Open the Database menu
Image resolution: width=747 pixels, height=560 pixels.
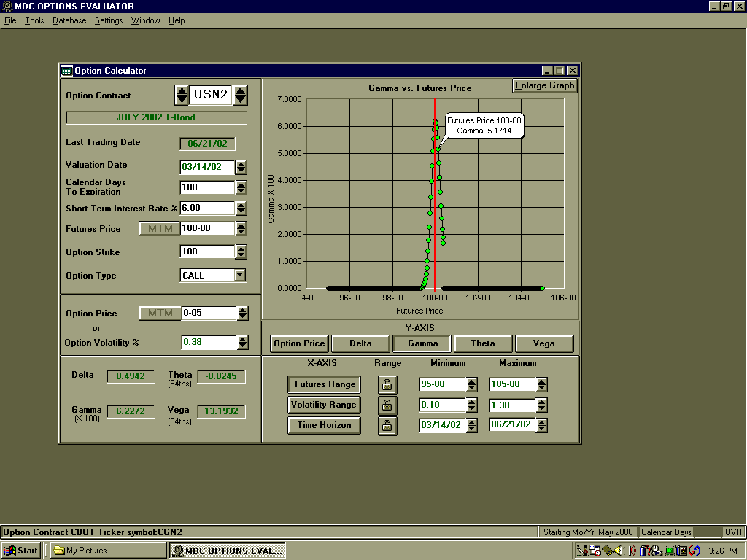pyautogui.click(x=69, y=20)
